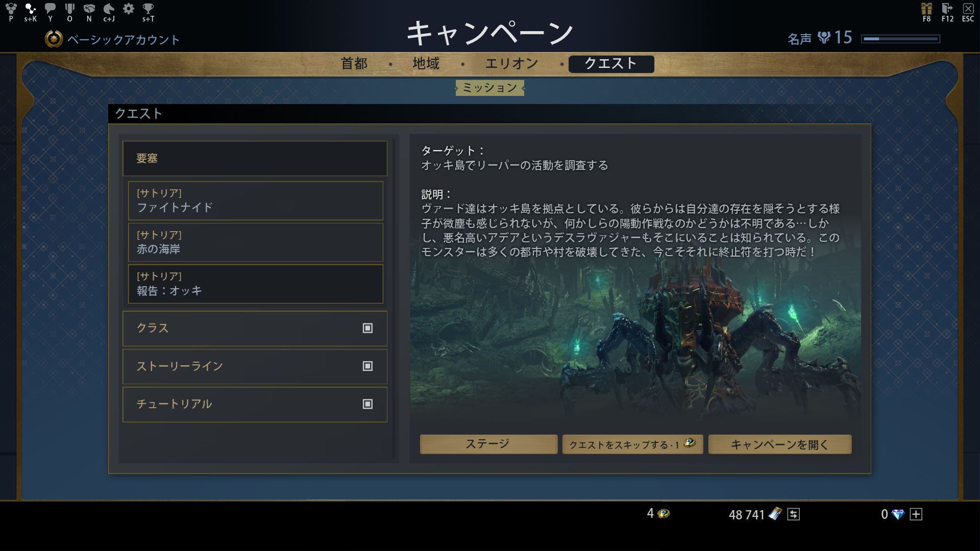This screenshot has height=551, width=980.
Task: Switch to the 首都 tab
Action: pos(354,64)
